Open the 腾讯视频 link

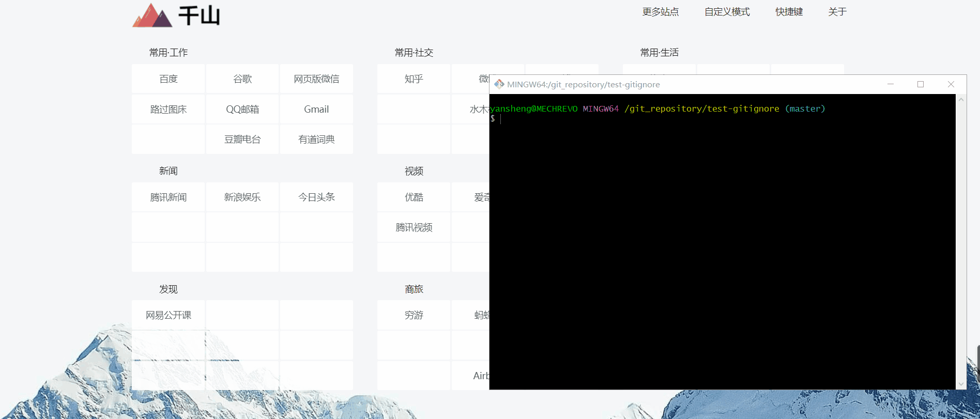pyautogui.click(x=414, y=227)
